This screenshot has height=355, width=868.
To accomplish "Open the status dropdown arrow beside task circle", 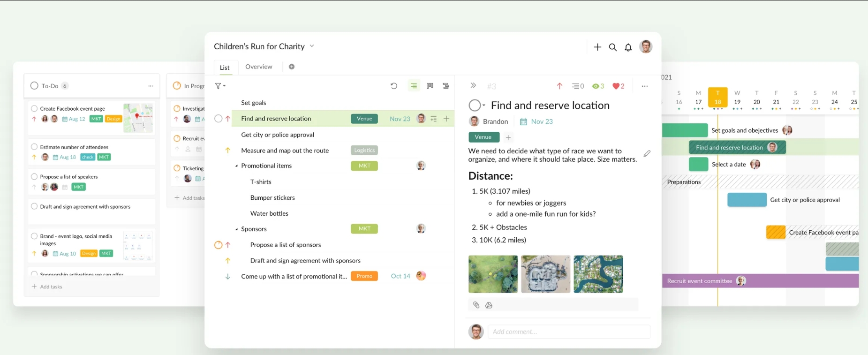I will click(x=484, y=105).
